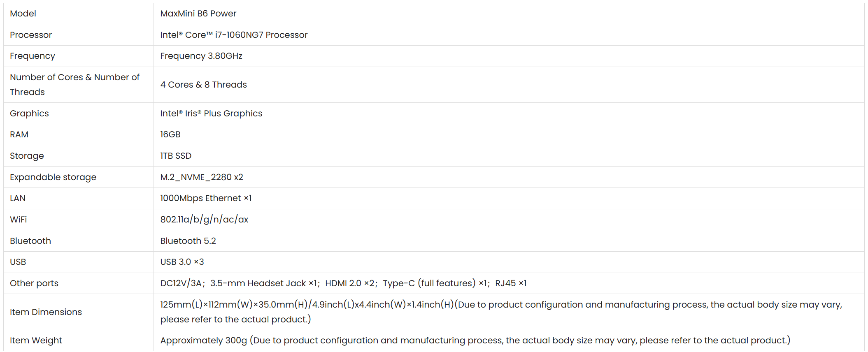Viewport: 868px width, 352px height.
Task: Click Intel Iris Plus Graphics value
Action: (211, 113)
